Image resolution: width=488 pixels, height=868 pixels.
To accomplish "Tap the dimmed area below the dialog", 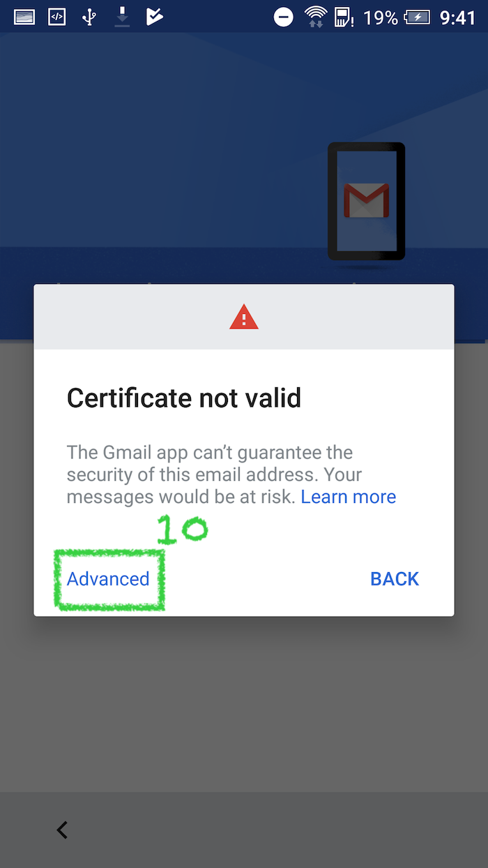I will click(244, 703).
